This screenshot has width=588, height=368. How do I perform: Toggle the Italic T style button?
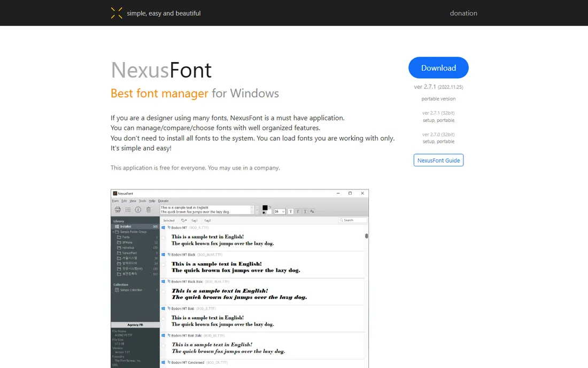pos(298,212)
